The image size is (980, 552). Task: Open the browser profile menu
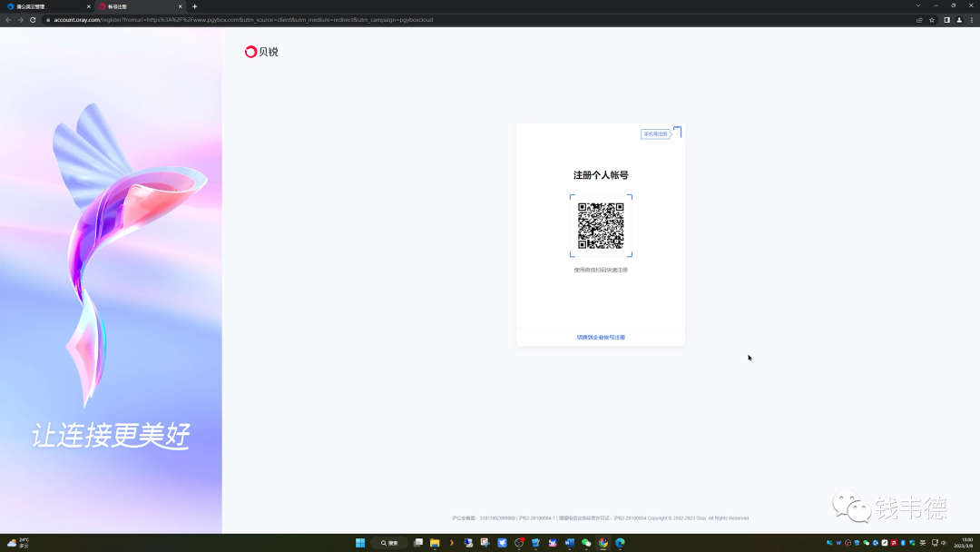pyautogui.click(x=959, y=20)
